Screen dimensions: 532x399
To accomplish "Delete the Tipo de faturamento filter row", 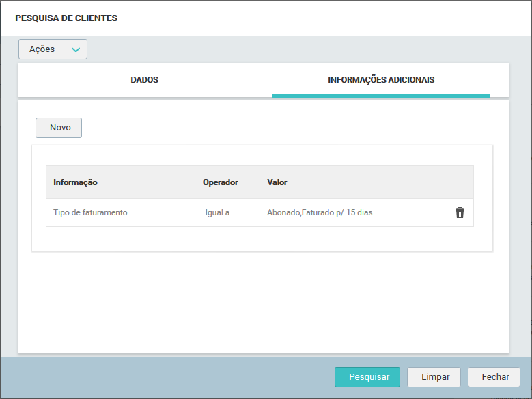I will click(460, 212).
